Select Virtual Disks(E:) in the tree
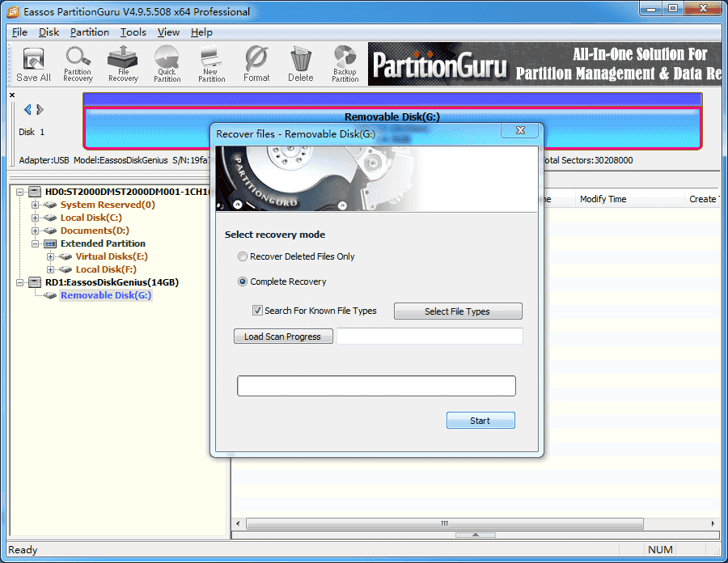The image size is (728, 563). 112,256
